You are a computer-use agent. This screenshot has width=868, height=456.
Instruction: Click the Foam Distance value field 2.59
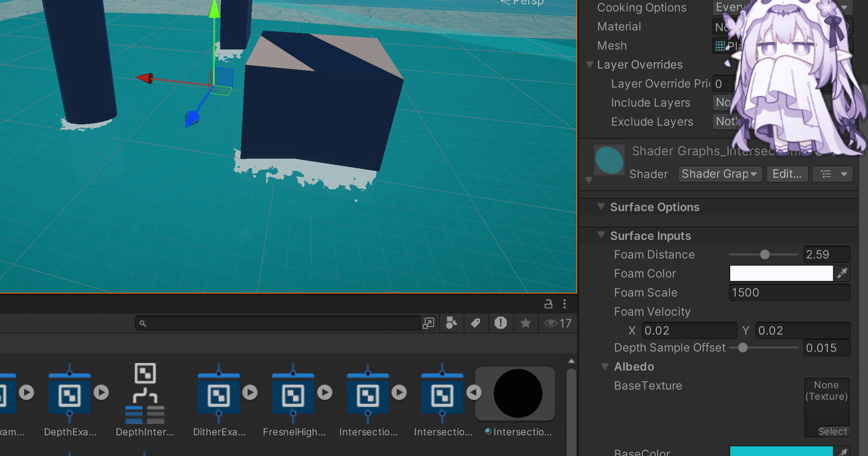(x=827, y=255)
